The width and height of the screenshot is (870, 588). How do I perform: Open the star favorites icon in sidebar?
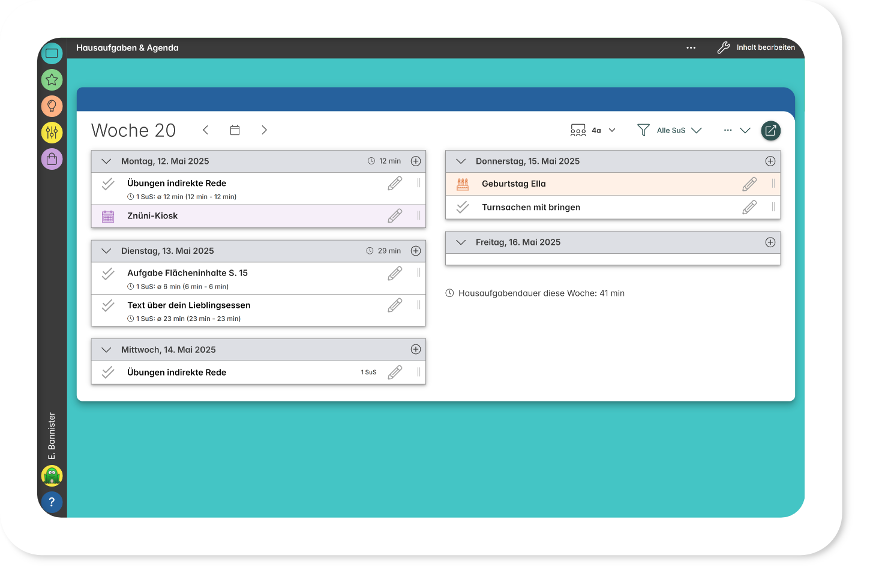pos(52,79)
